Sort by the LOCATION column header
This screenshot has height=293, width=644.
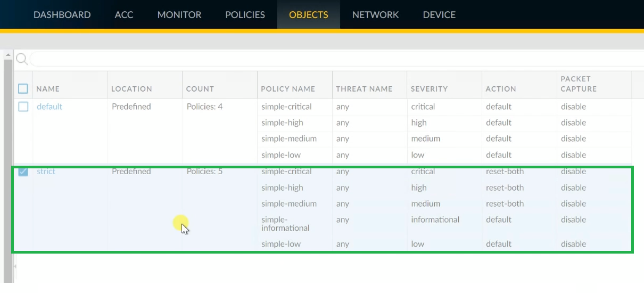pos(131,89)
